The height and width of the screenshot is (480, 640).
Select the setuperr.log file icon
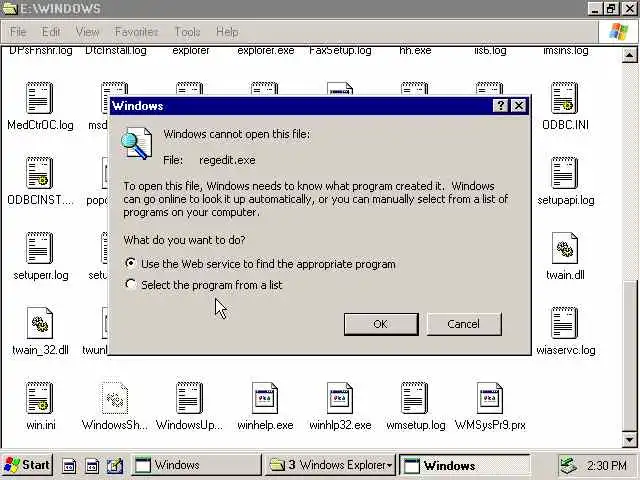pos(40,248)
